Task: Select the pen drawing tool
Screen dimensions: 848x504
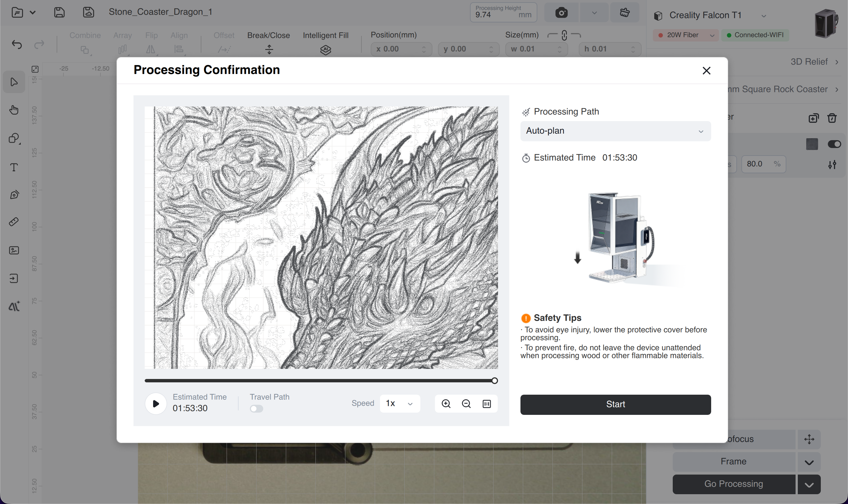Action: click(x=14, y=195)
